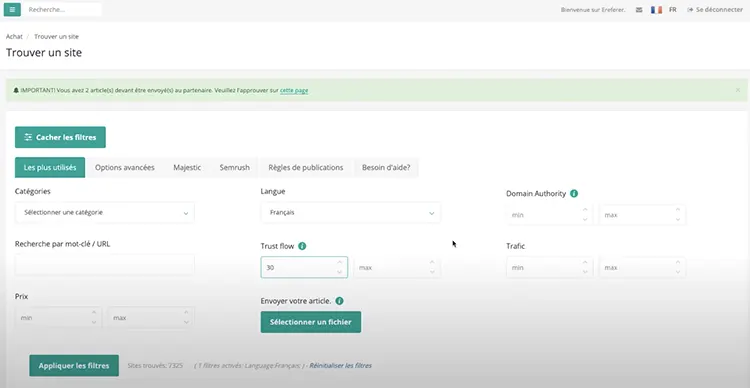Focus the Trafic max field
Viewport: 750px width, 388px height.
(642, 267)
